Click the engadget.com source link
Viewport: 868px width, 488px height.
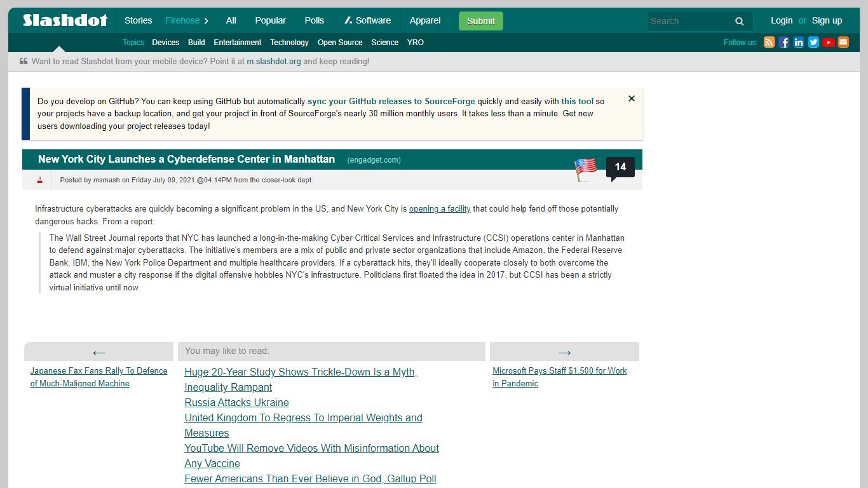pos(374,160)
